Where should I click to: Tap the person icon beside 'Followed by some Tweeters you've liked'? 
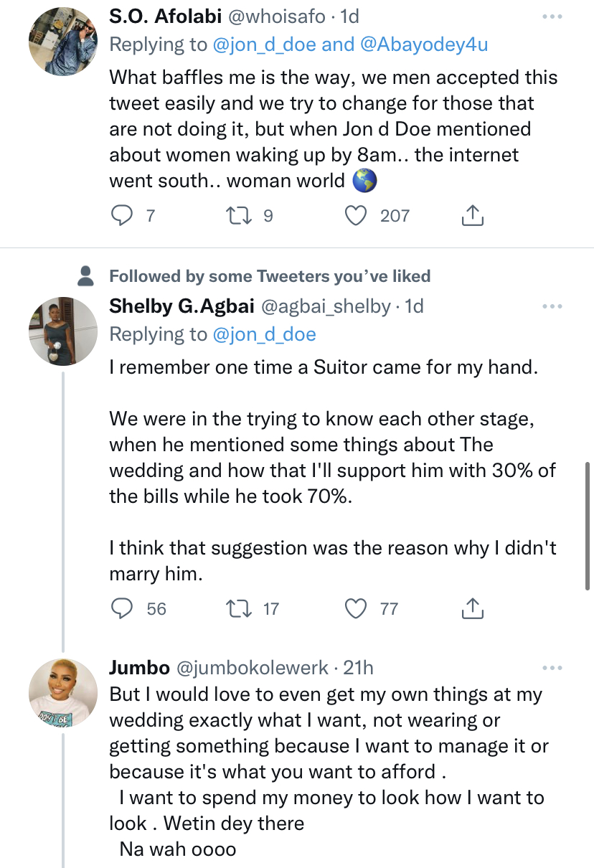click(86, 275)
